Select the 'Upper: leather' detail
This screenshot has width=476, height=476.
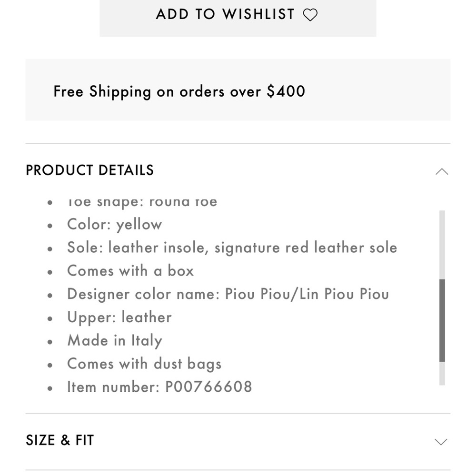tap(119, 317)
